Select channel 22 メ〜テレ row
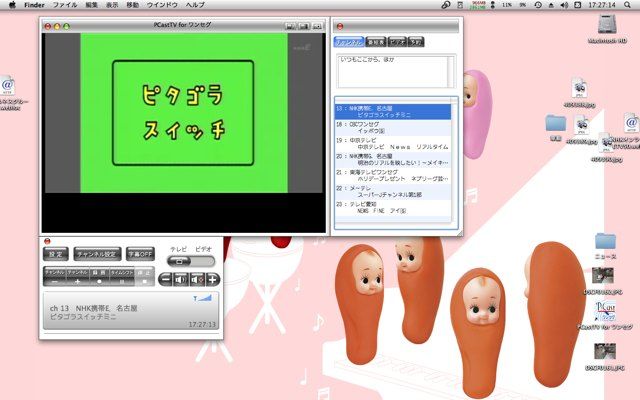 pos(393,191)
